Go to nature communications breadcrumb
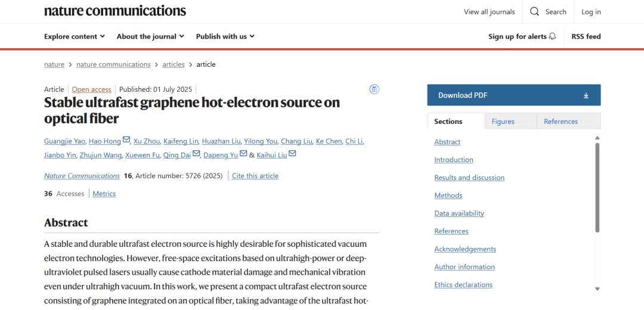The height and width of the screenshot is (310, 644). (x=113, y=64)
